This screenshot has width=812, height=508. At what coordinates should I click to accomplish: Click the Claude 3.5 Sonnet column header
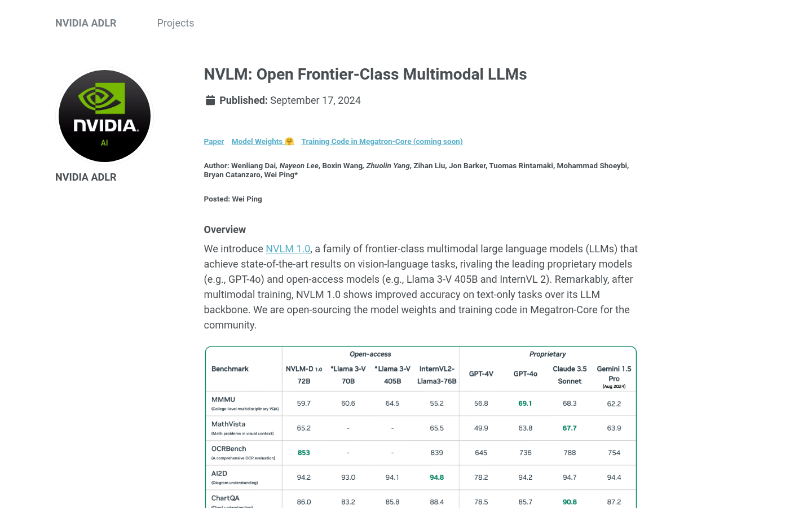[570, 375]
